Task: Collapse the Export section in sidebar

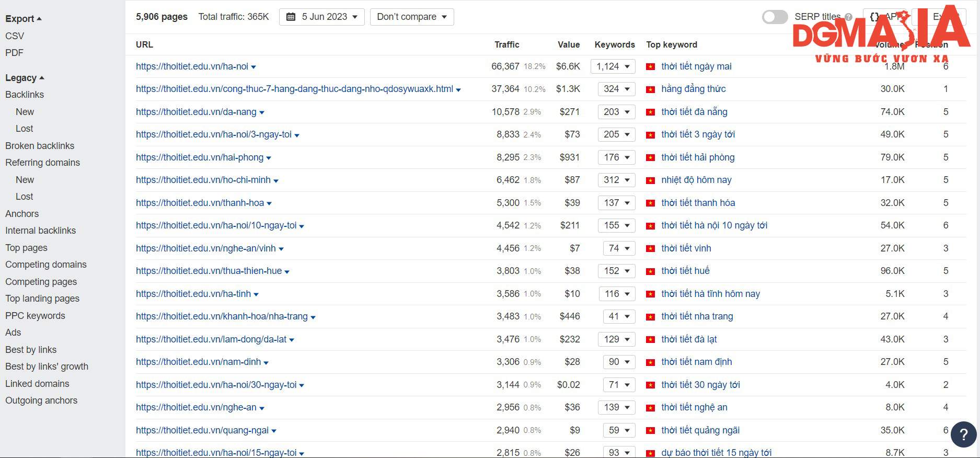Action: [24, 19]
